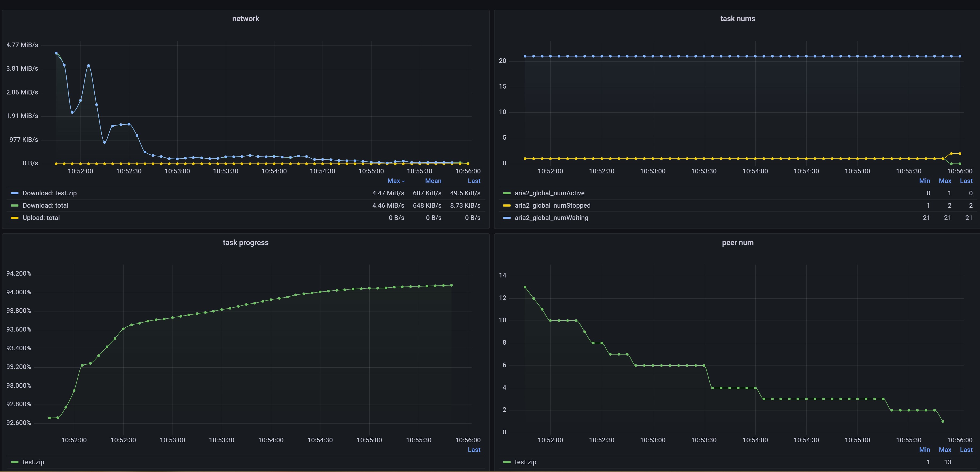Sort network legend by the Mean column

[x=433, y=181]
